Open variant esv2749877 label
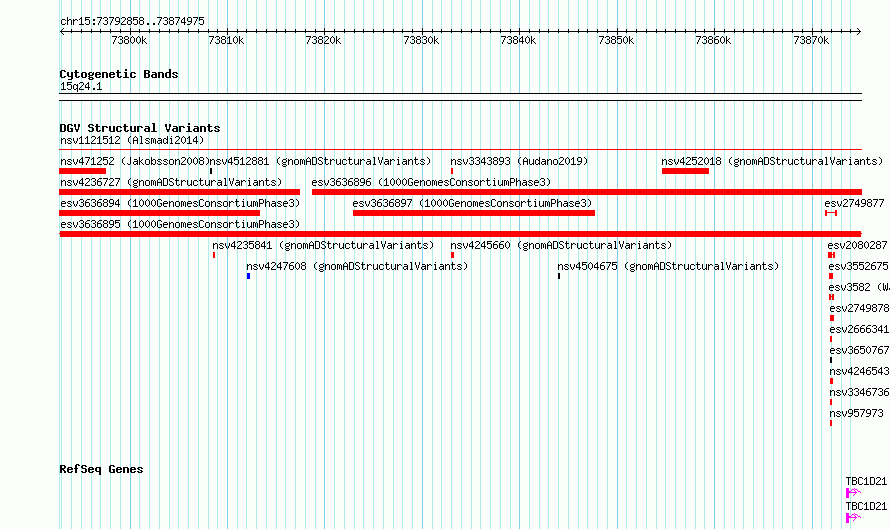 click(x=854, y=203)
